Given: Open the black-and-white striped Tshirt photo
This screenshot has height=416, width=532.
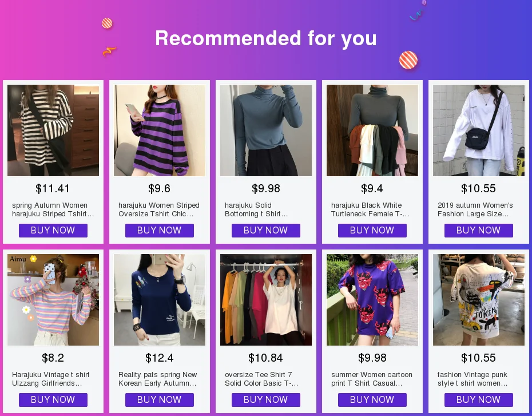Looking at the screenshot, I should coord(53,130).
